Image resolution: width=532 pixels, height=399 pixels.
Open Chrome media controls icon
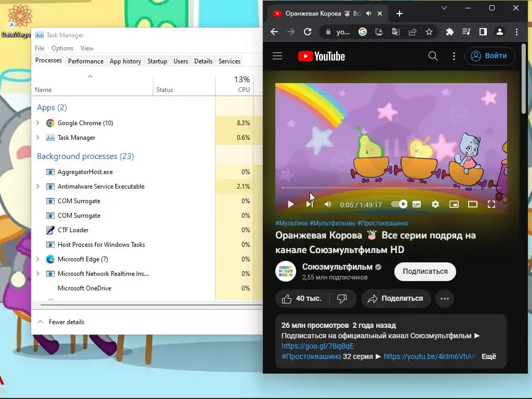[x=466, y=32]
